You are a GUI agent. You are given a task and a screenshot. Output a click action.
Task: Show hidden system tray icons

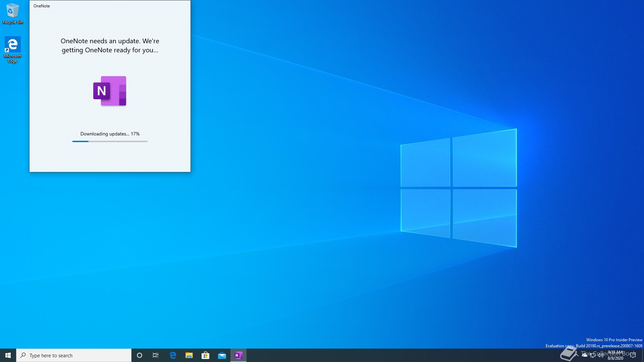pos(577,355)
